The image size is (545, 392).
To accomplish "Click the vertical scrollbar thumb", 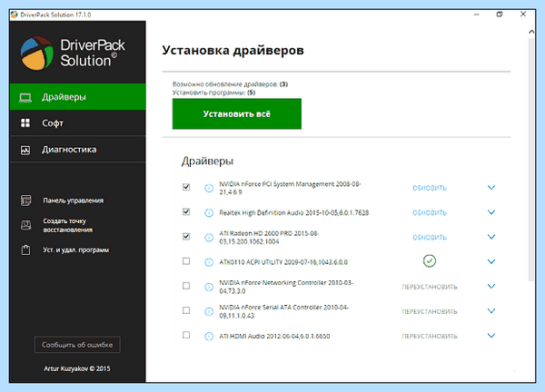I will coord(531,160).
